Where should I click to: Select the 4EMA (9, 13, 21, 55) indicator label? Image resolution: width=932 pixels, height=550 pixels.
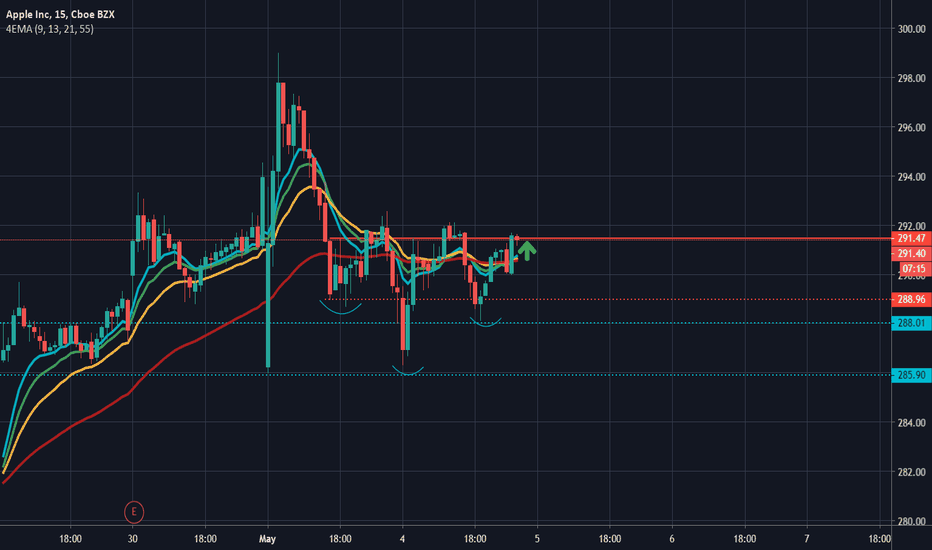[49, 29]
